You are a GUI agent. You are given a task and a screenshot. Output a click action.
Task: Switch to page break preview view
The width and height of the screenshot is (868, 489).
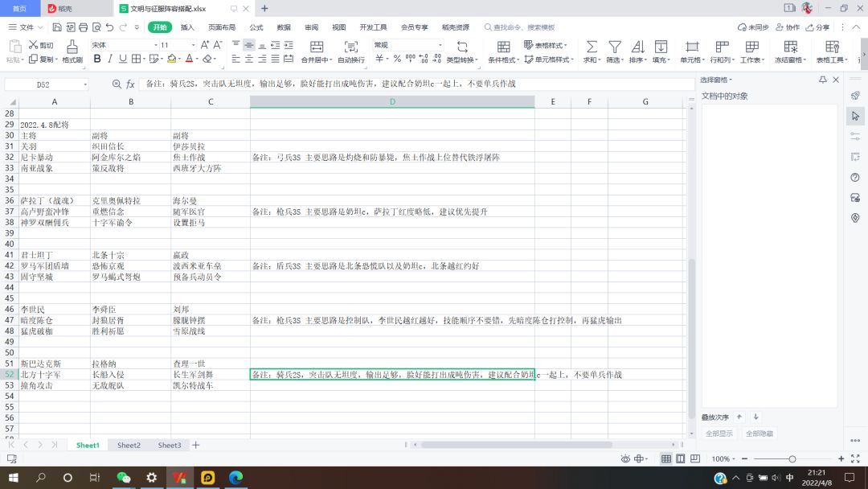[x=694, y=458]
